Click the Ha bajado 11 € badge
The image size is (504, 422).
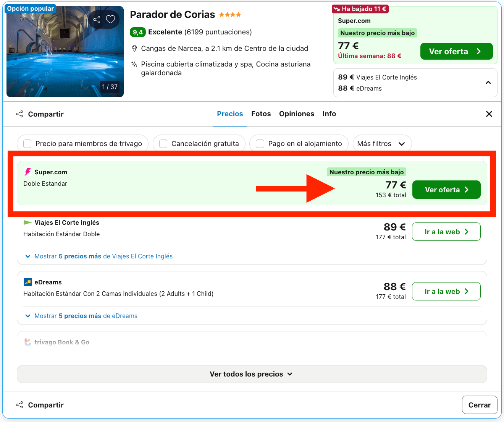tap(360, 9)
